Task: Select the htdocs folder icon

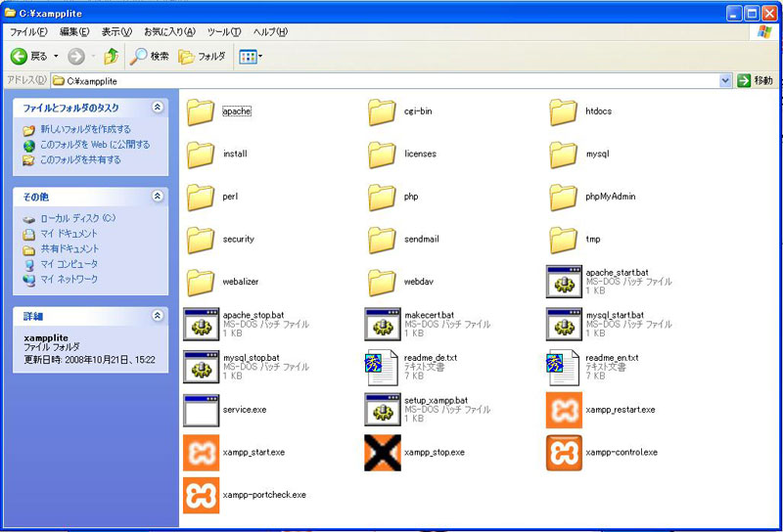Action: 564,111
